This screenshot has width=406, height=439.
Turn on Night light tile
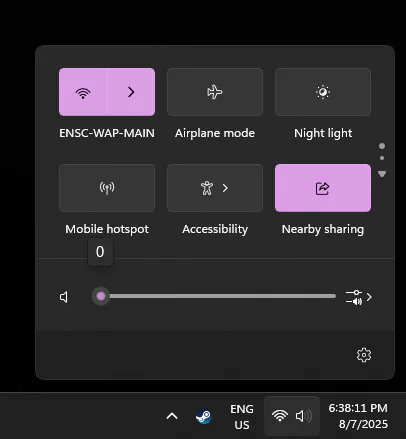point(323,92)
